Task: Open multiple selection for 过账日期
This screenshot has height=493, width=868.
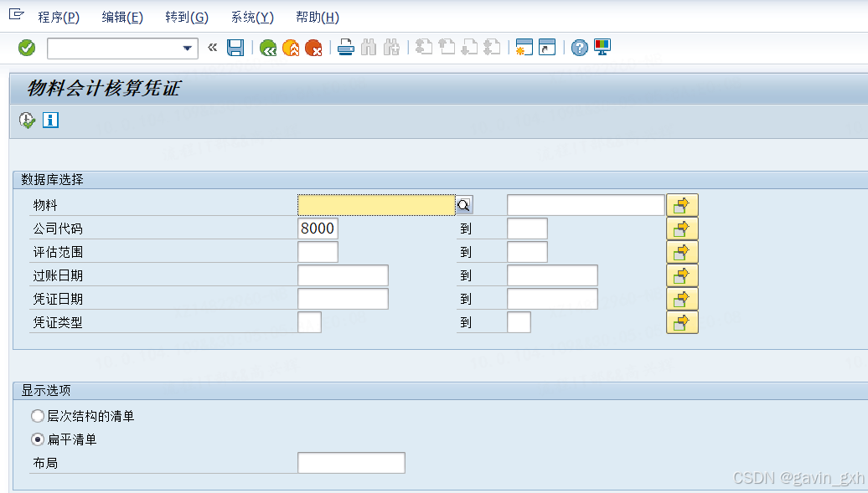Action: pyautogui.click(x=682, y=275)
